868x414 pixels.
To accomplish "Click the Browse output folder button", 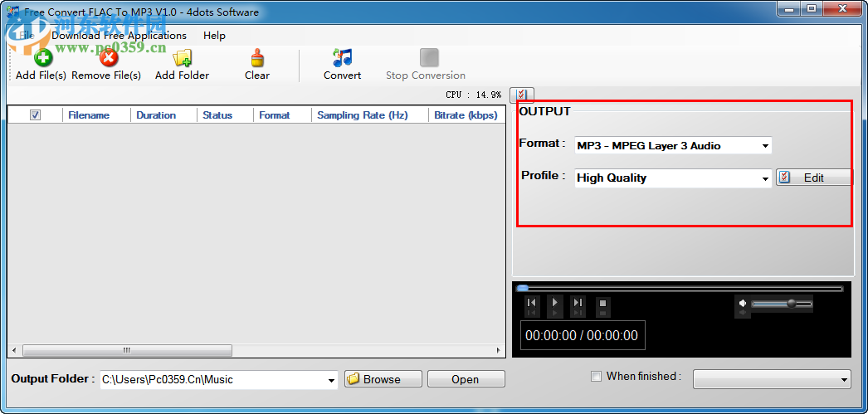I will click(383, 379).
